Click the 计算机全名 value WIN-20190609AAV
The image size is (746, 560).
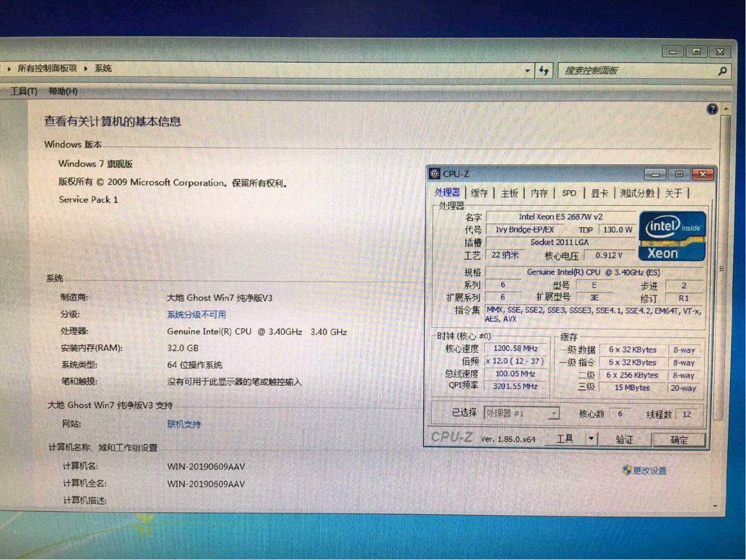(x=206, y=483)
